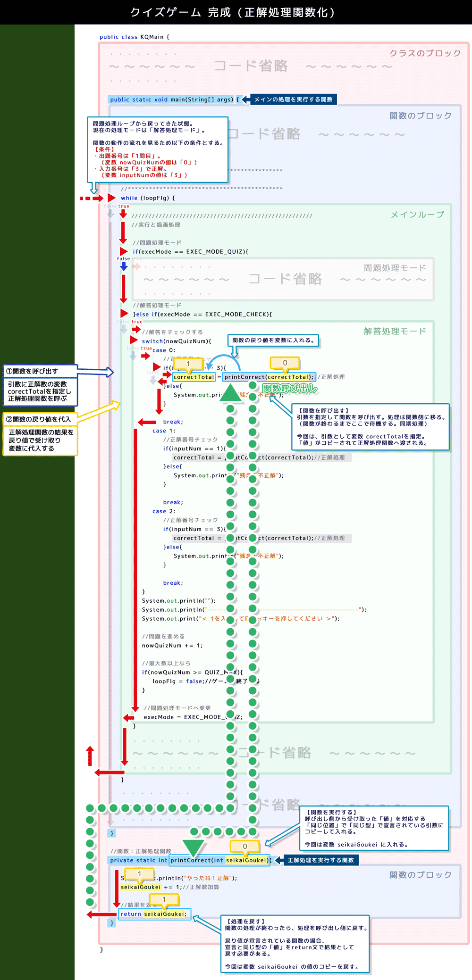
Task: Click the highlighted 'correctTotal' variable box
Action: (x=194, y=377)
